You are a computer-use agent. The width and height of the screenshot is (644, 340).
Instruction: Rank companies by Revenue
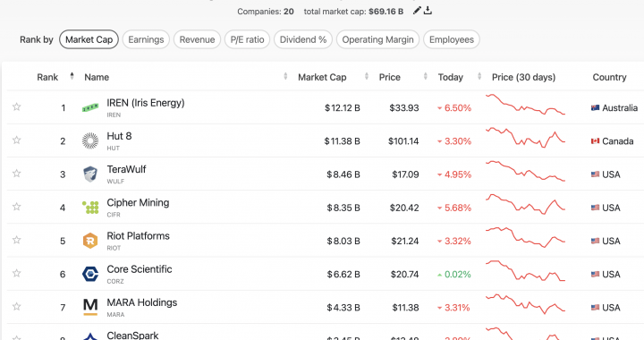pos(197,39)
